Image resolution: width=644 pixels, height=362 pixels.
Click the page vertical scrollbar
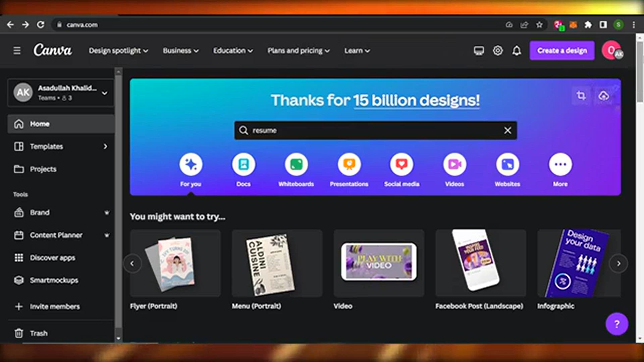pyautogui.click(x=640, y=71)
